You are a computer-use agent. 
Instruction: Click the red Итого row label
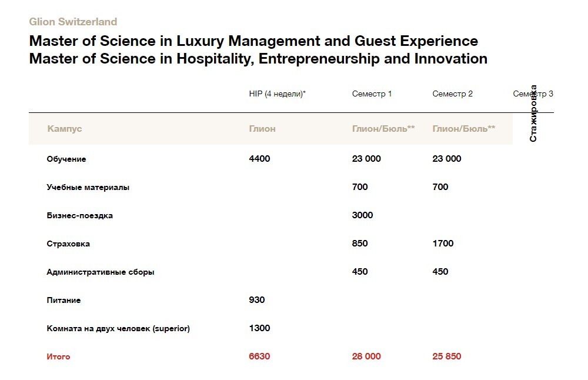(x=58, y=356)
